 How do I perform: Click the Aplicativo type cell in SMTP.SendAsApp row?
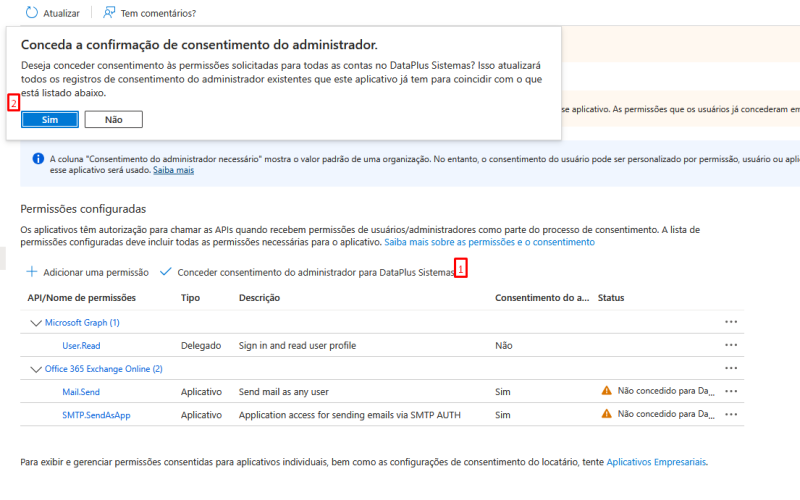[201, 415]
